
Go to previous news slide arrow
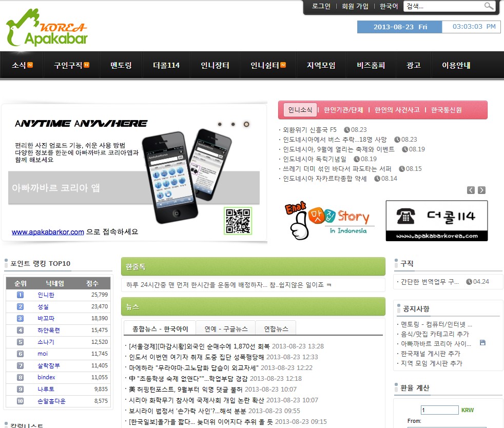coord(471,190)
